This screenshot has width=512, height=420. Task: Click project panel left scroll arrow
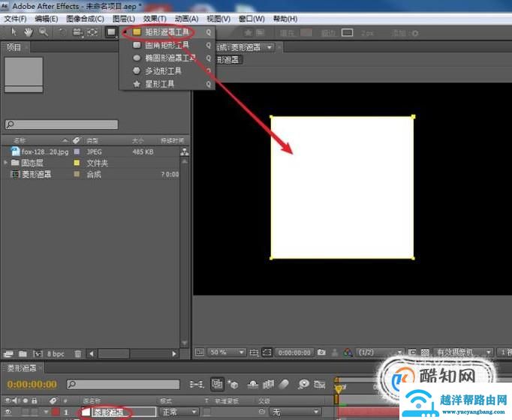[x=92, y=354]
